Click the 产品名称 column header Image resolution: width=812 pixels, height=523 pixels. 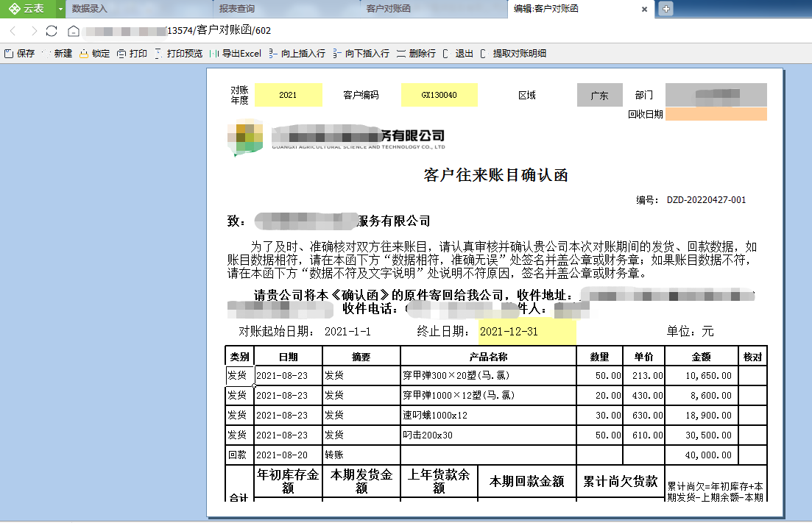pos(488,357)
